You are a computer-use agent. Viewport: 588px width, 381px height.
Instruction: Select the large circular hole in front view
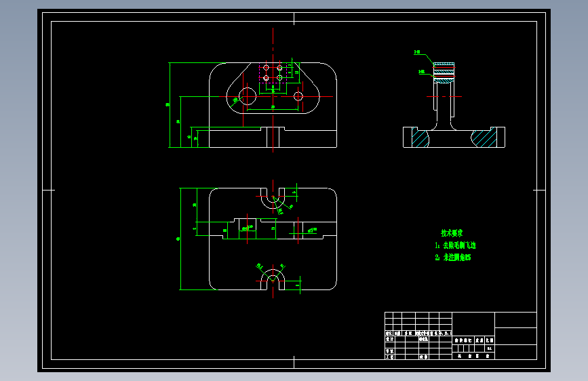[247, 96]
